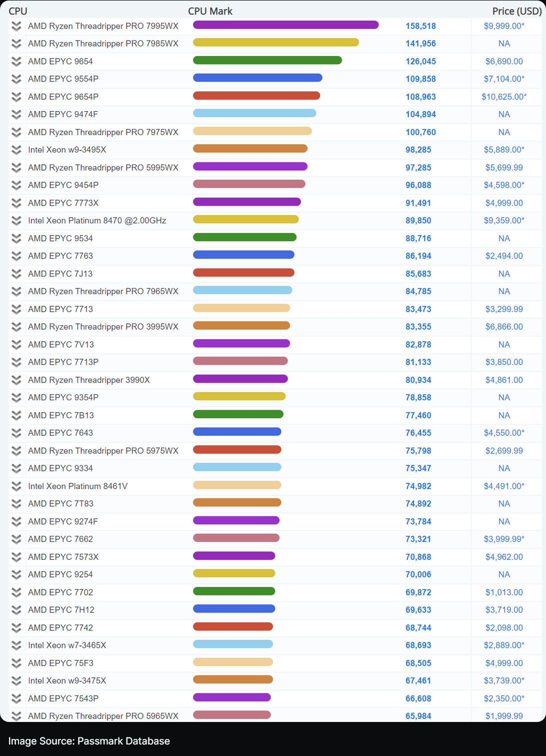Open the AMD EPYC 7573X CPU link
The width and height of the screenshot is (546, 756).
coord(63,557)
